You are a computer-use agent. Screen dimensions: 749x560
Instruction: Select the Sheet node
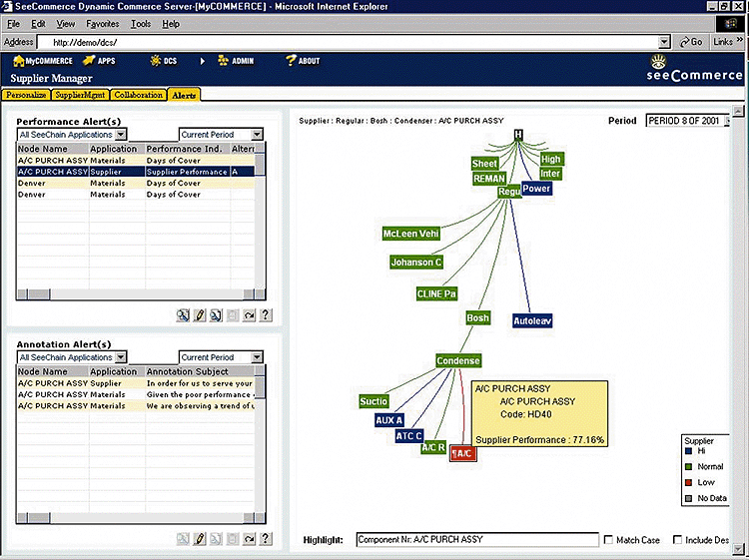coord(484,164)
